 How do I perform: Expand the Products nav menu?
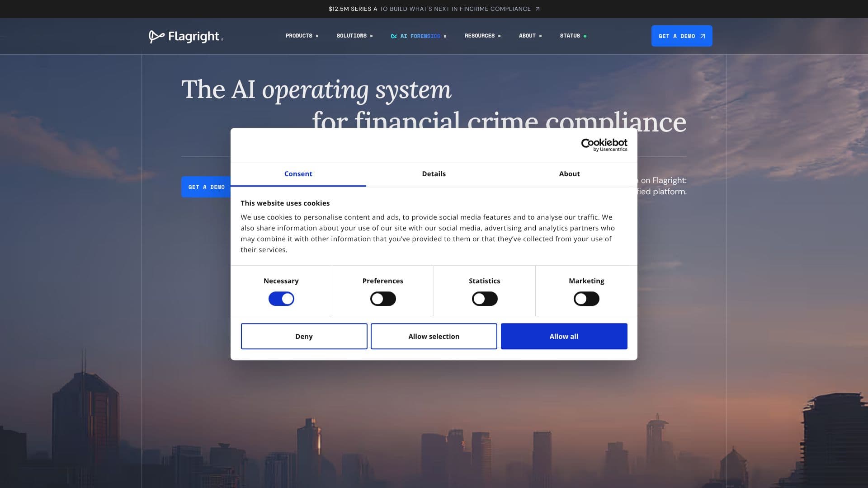pos(302,36)
